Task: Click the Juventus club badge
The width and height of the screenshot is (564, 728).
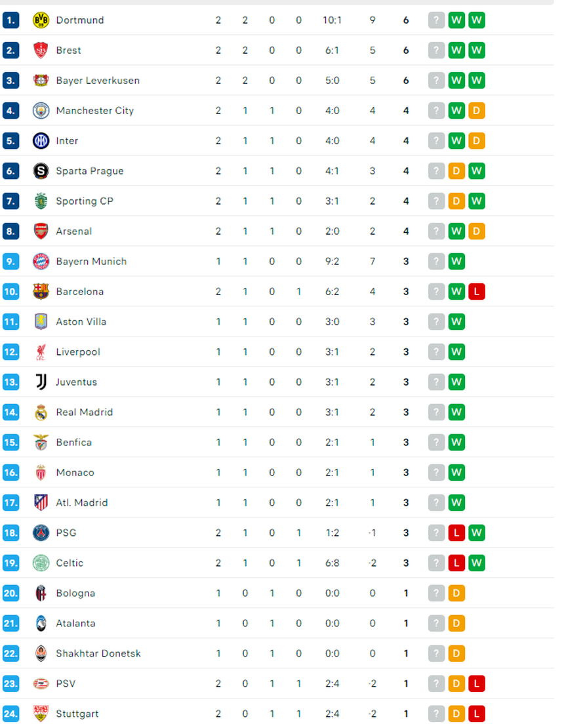Action: point(41,382)
